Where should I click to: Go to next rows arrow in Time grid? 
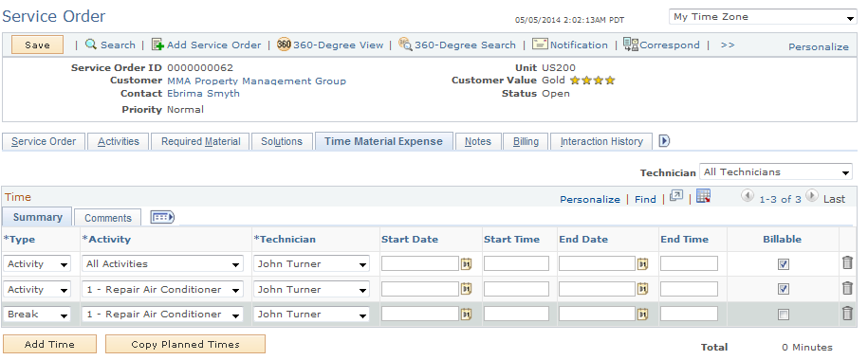pyautogui.click(x=811, y=196)
